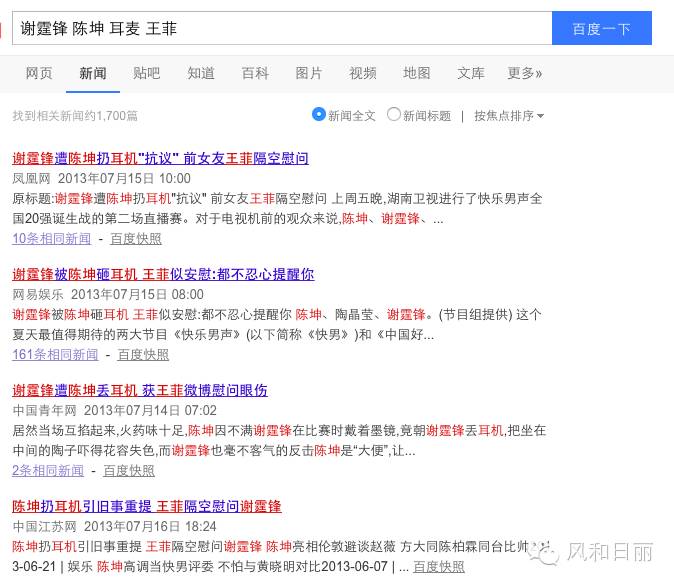Click source line 凤凰网 2013年07月15日 10:00

pyautogui.click(x=101, y=178)
